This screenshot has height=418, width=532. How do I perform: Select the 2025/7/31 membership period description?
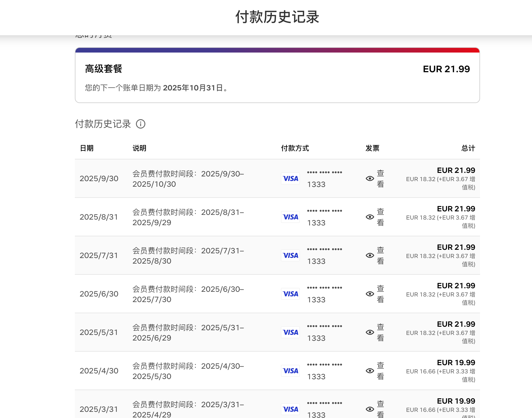188,256
